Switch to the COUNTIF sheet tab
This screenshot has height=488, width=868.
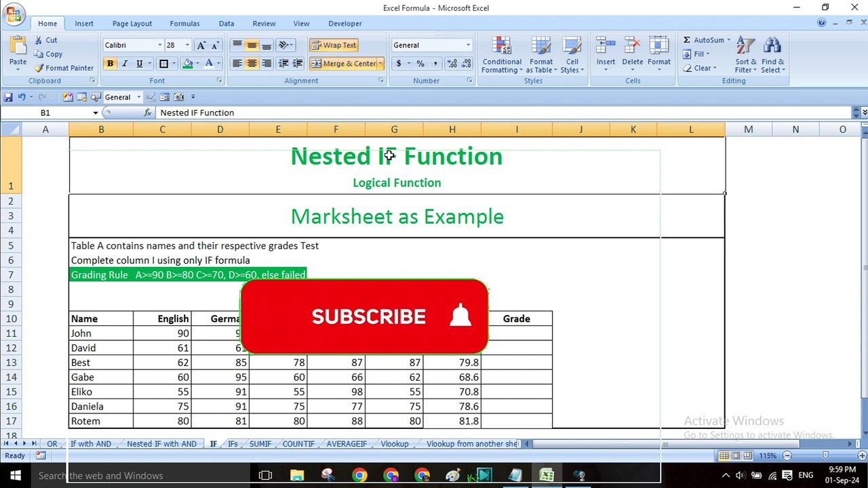[298, 444]
